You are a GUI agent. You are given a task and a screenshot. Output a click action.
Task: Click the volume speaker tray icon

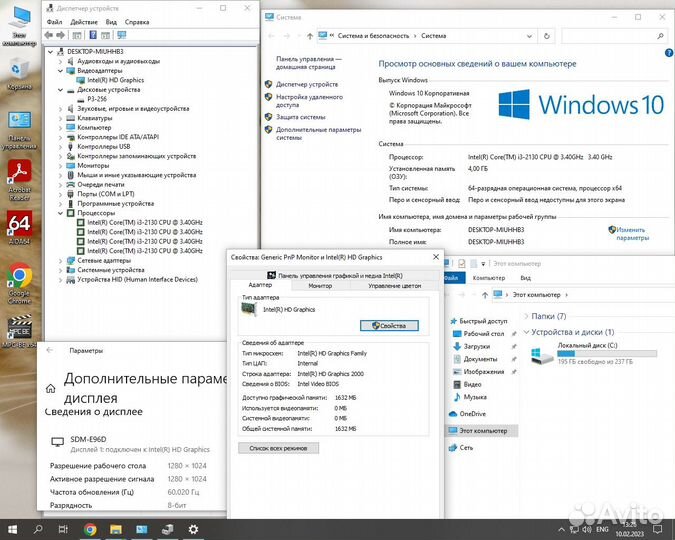[x=587, y=529]
